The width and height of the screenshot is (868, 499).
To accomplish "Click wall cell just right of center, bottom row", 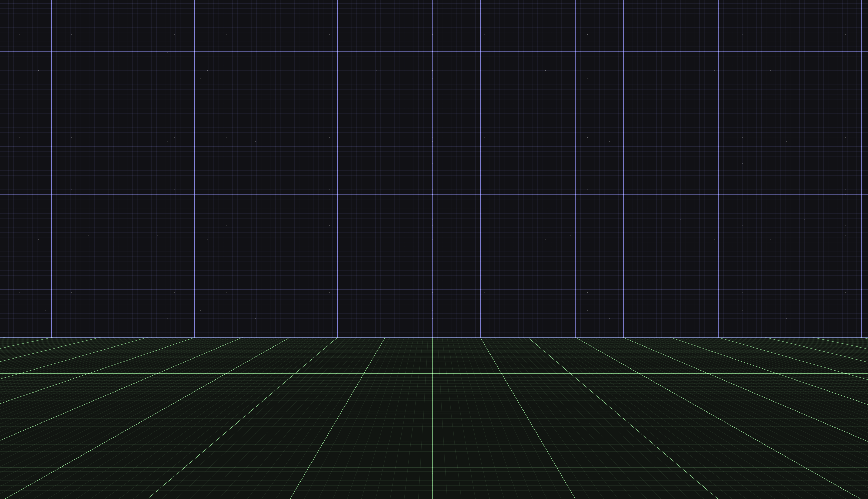I will pos(457,313).
